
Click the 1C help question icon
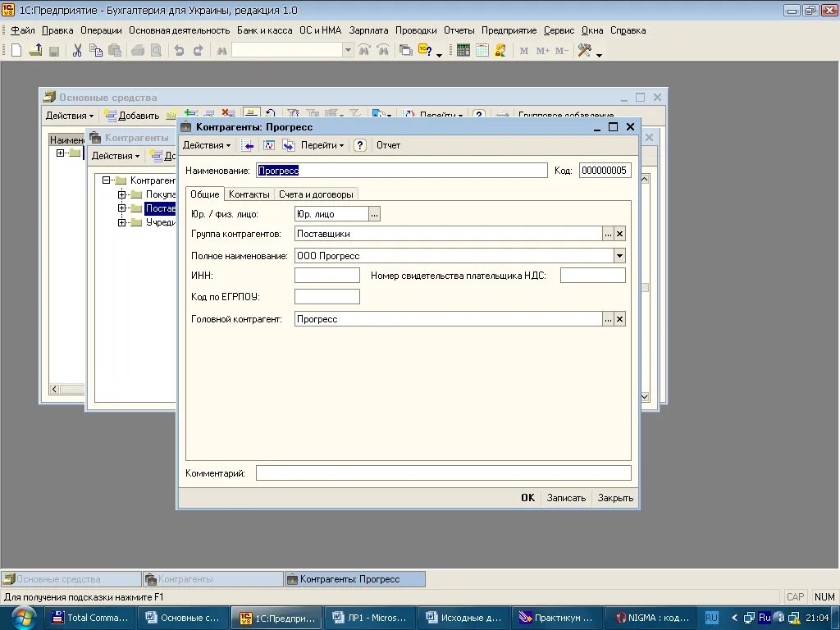425,50
